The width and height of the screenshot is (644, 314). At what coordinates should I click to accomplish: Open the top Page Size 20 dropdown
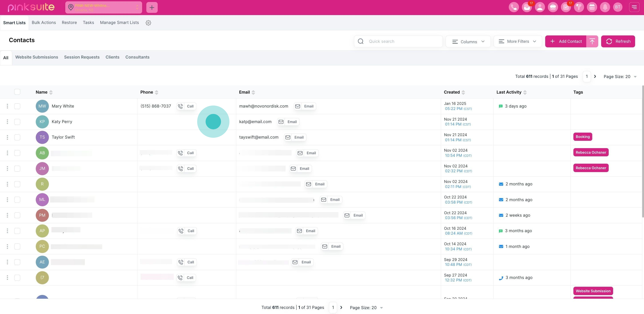pos(620,77)
